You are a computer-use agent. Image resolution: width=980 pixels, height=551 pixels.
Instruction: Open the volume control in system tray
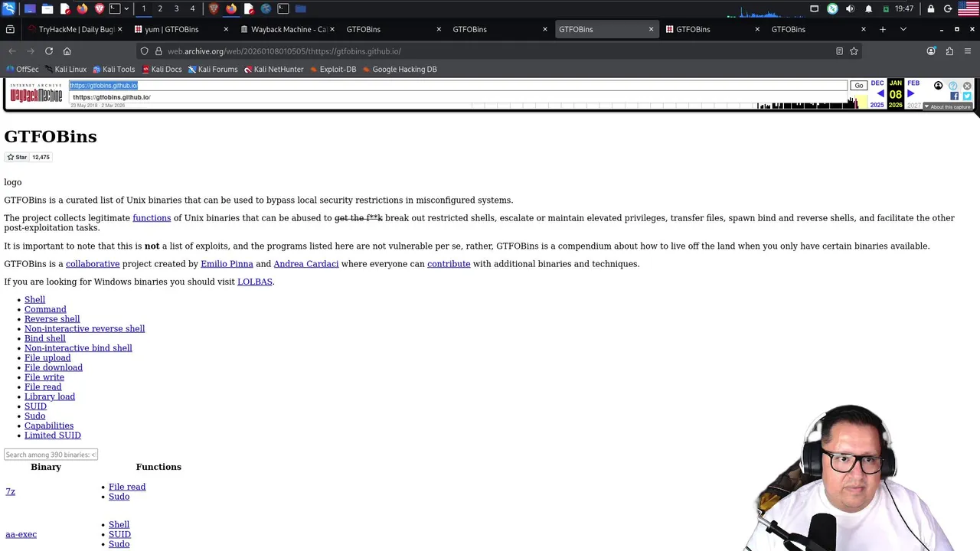(x=850, y=8)
